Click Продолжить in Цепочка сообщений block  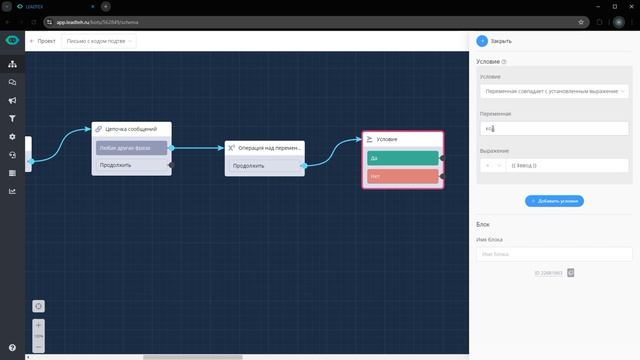pos(131,165)
